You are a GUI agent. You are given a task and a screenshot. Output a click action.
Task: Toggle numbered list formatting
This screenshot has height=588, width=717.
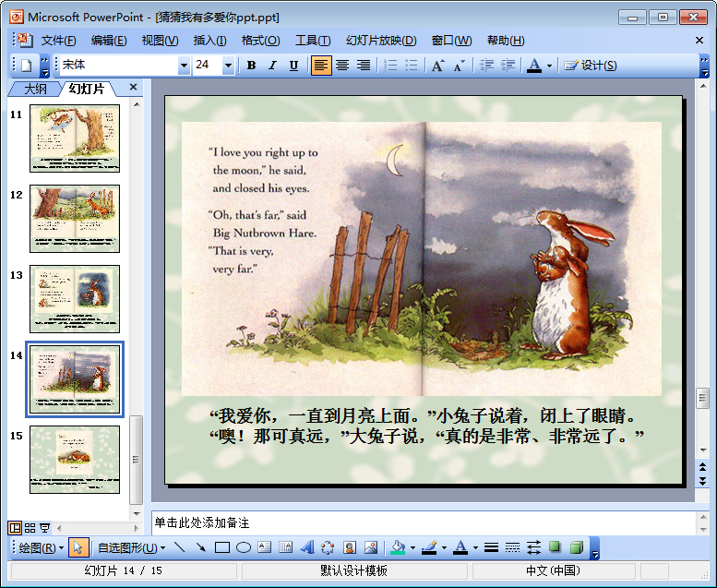pos(390,66)
